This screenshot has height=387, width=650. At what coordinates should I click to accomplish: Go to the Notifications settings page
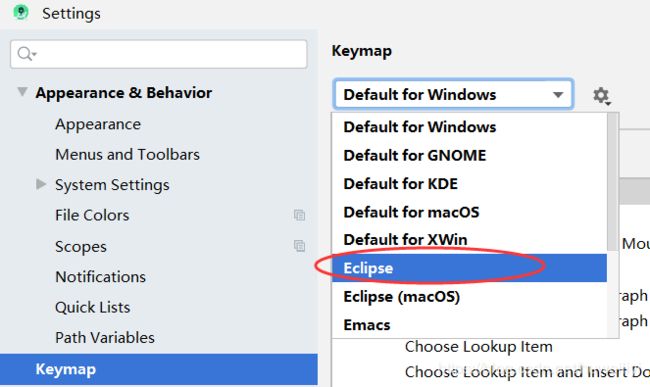(x=101, y=277)
